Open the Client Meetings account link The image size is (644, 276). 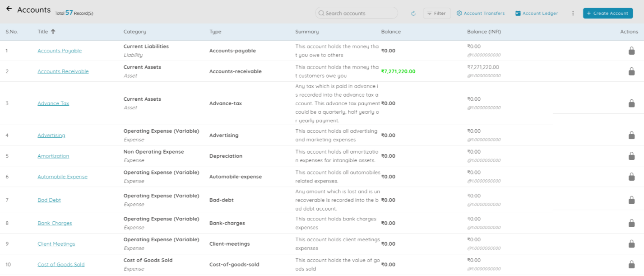56,244
